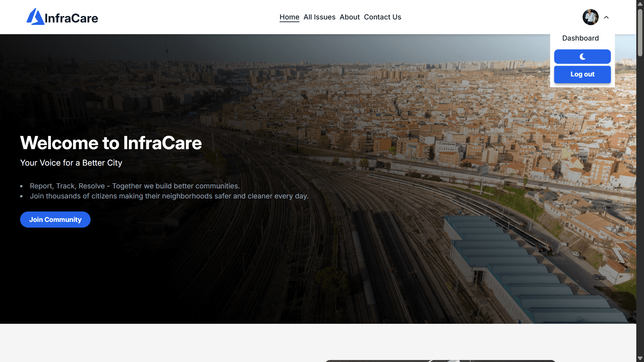
Task: Navigate to the About page
Action: (350, 17)
